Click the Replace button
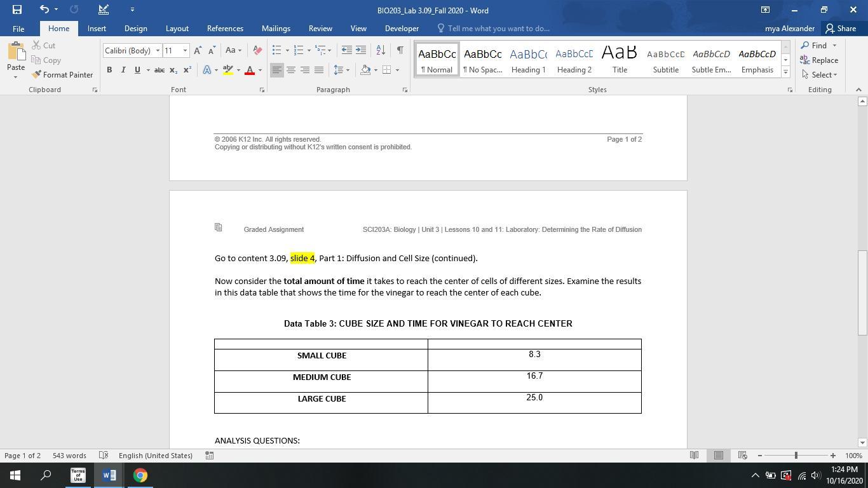 point(820,60)
